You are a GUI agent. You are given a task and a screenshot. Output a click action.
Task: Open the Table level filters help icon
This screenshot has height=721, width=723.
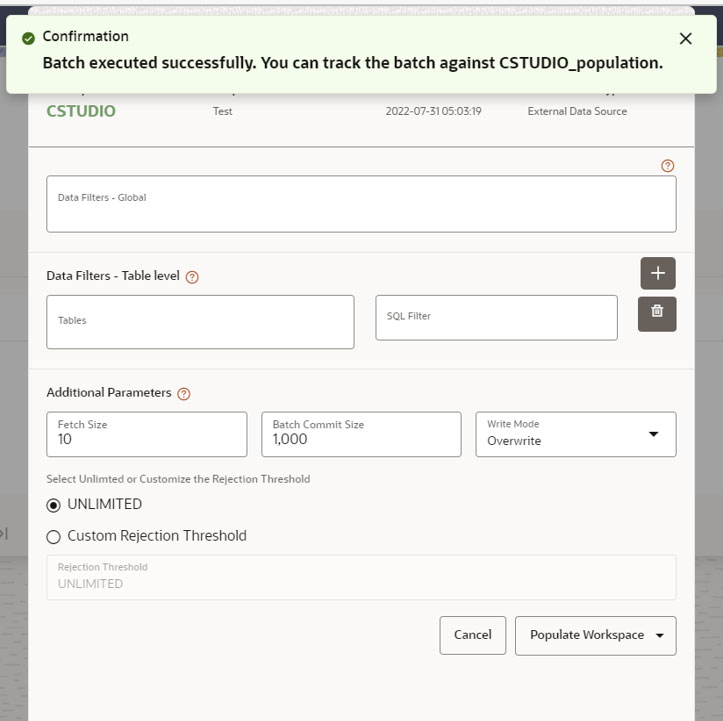[192, 277]
